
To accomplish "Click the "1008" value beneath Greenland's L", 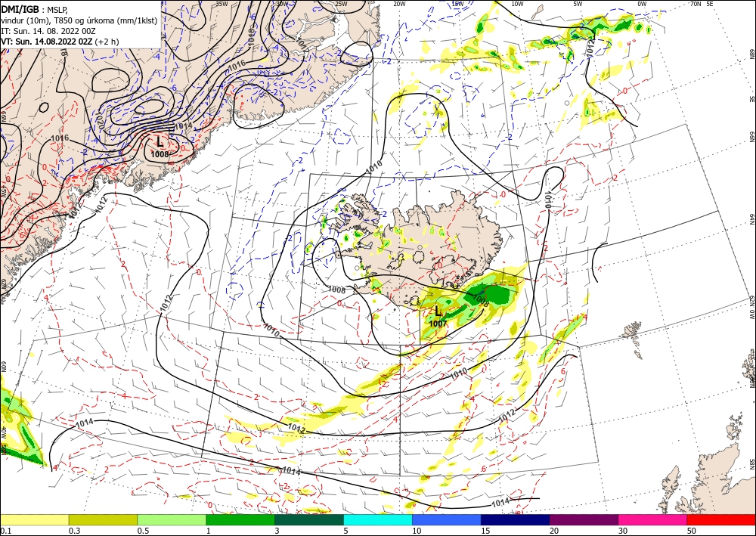I will tap(160, 154).
